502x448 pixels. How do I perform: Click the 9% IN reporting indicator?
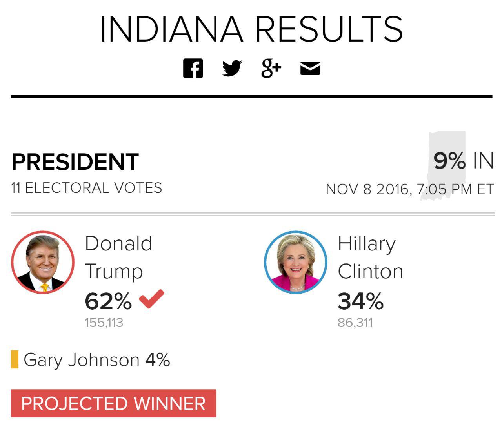tap(464, 161)
